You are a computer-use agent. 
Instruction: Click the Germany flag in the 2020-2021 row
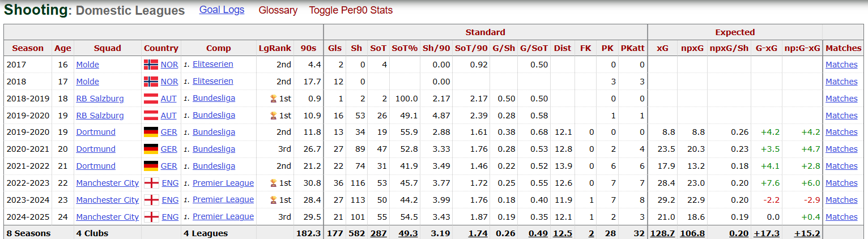[x=151, y=149]
